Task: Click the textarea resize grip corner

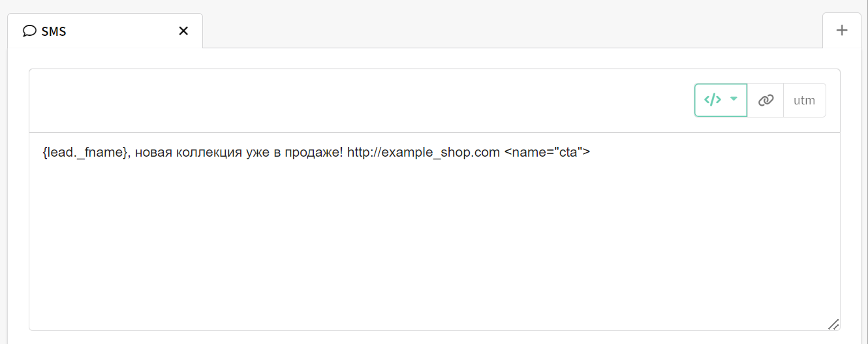Action: coord(833,324)
